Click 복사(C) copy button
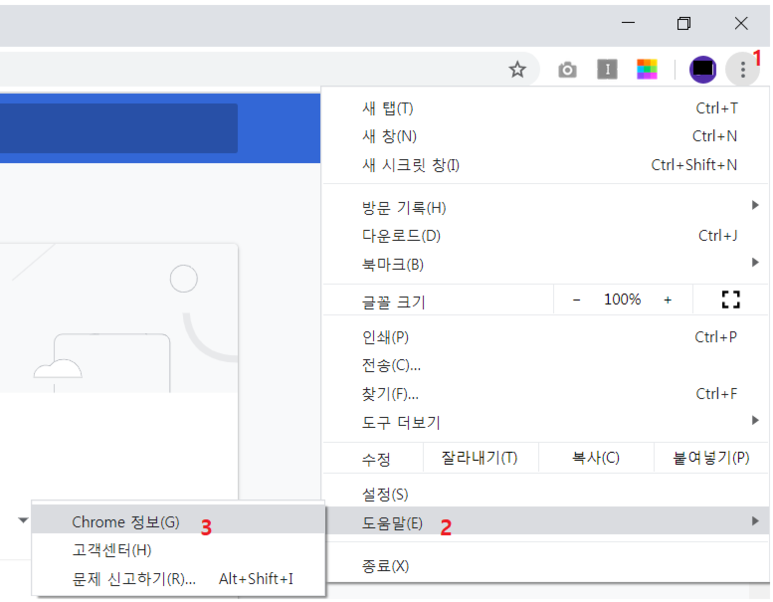 (596, 458)
